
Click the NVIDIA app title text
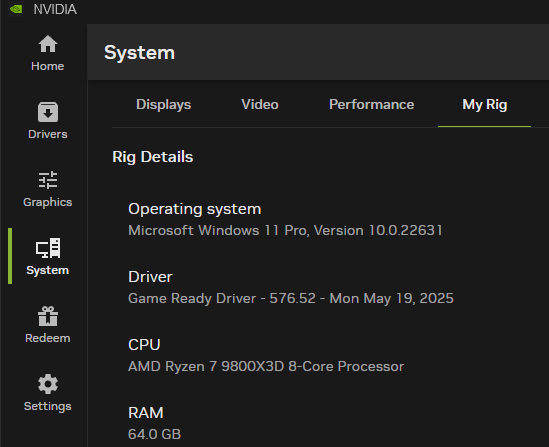pyautogui.click(x=55, y=9)
